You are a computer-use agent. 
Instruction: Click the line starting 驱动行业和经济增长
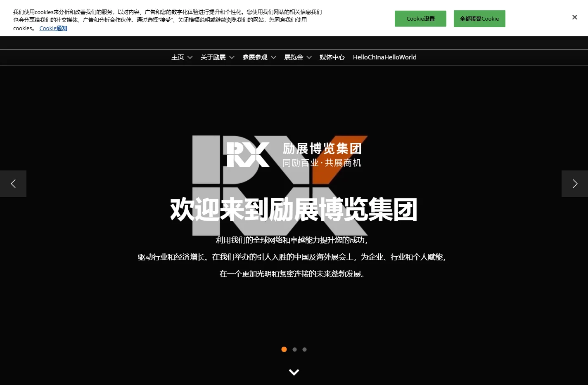pos(292,257)
